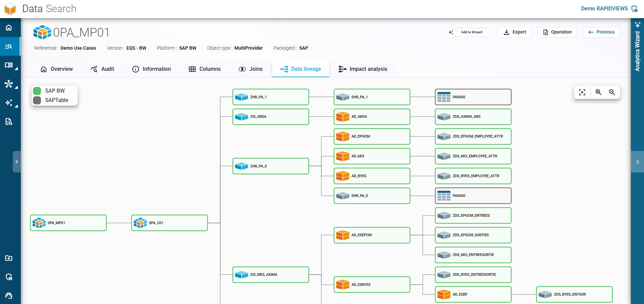The image size is (644, 304).
Task: Zoom out on the lineage diagram
Action: tap(612, 92)
